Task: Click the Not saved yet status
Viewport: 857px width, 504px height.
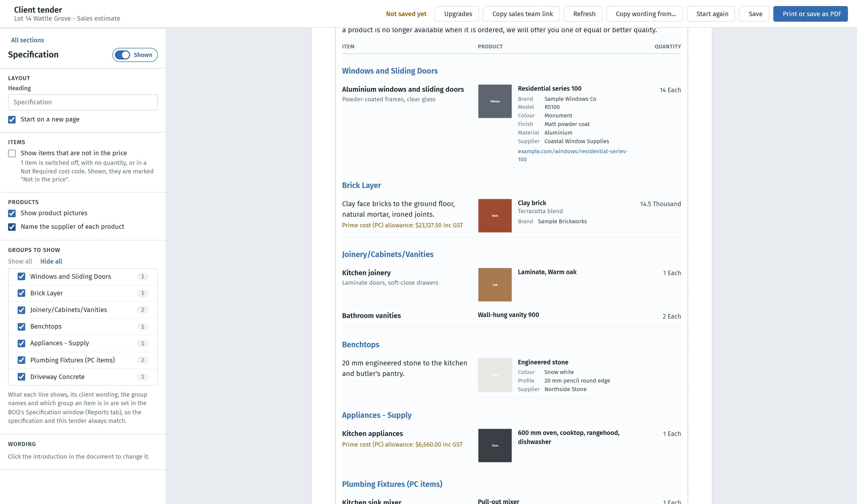Action: [x=406, y=14]
